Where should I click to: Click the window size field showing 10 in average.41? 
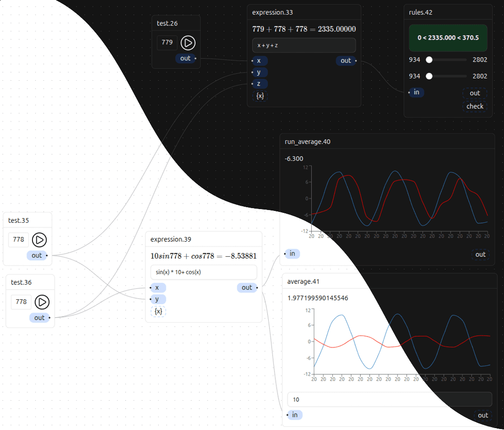(389, 399)
